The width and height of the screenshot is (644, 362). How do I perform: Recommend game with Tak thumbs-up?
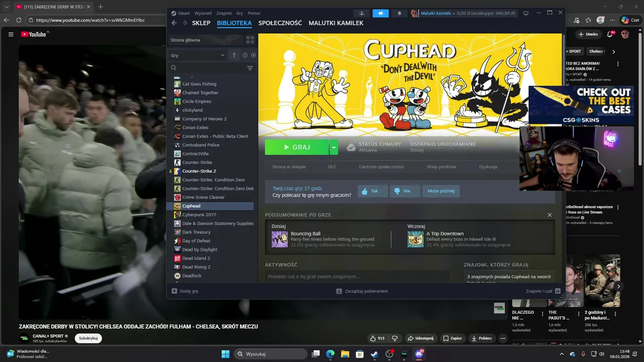coord(373,191)
